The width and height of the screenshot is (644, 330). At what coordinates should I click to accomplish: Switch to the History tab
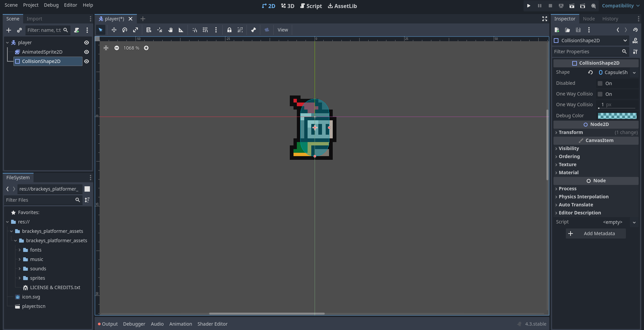coord(610,19)
